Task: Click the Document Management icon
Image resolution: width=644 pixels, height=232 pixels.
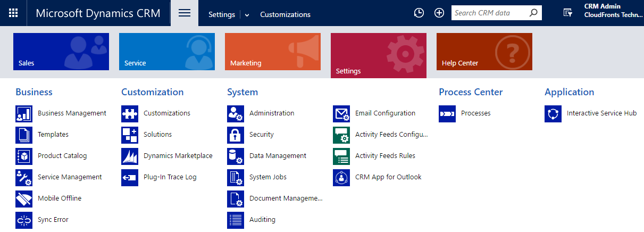Action: 236,199
